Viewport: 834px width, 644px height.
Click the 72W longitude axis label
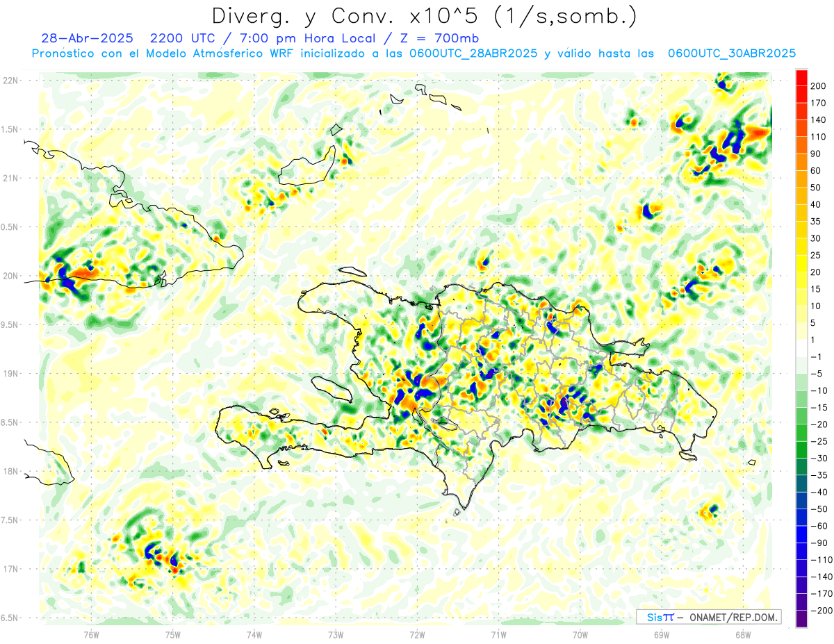pyautogui.click(x=417, y=634)
